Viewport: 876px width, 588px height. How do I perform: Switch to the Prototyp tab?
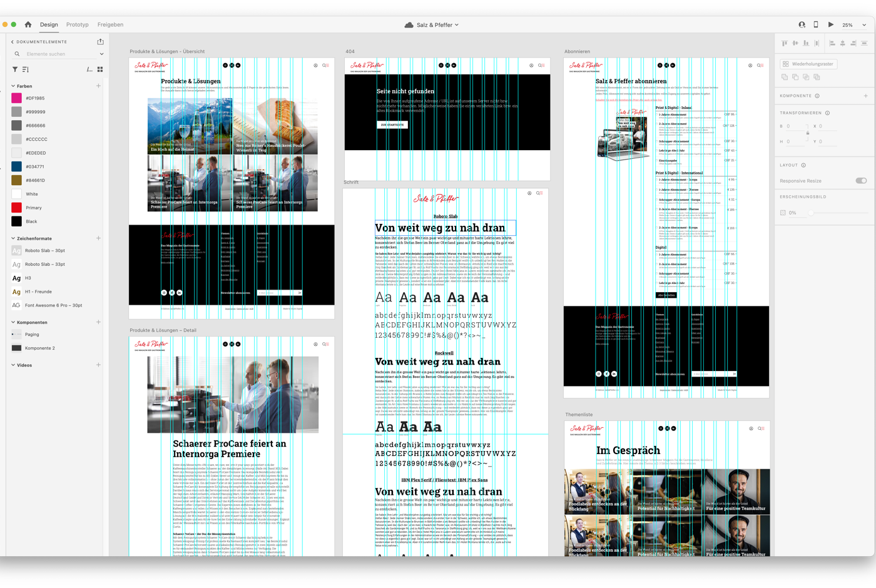pyautogui.click(x=77, y=24)
